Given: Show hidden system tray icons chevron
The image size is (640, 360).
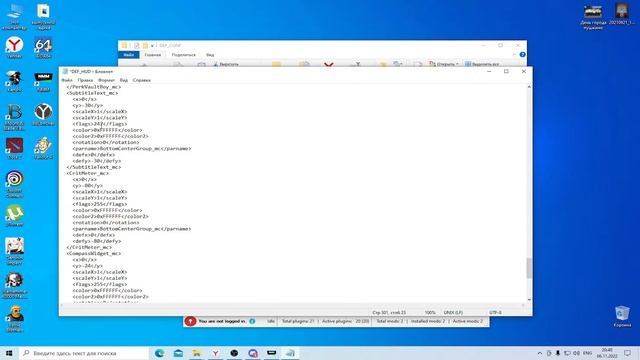Looking at the screenshot, I should pos(540,353).
